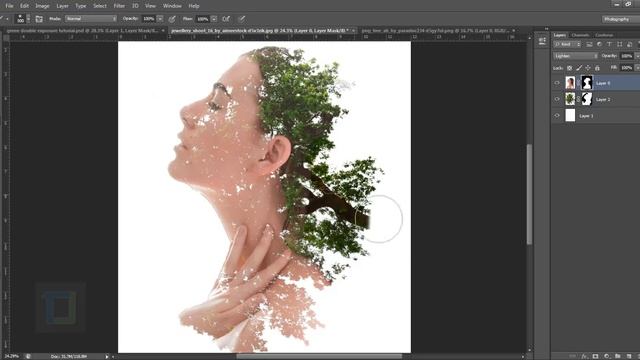Open the layer Opacity slider arrow
Image resolution: width=640 pixels, height=360 pixels.
tap(637, 56)
